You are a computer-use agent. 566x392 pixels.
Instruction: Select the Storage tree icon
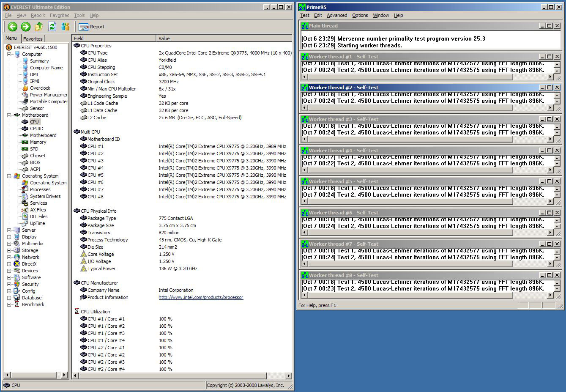coord(17,250)
